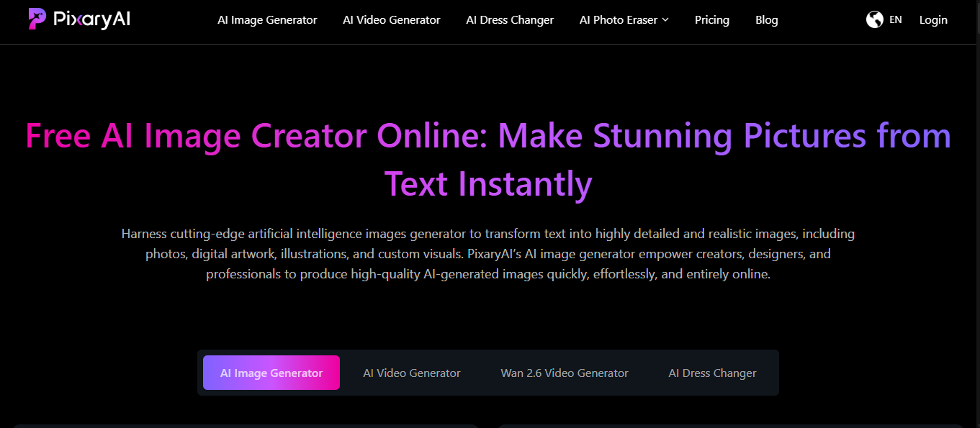The height and width of the screenshot is (428, 980).
Task: Click the Login button
Action: [x=933, y=20]
